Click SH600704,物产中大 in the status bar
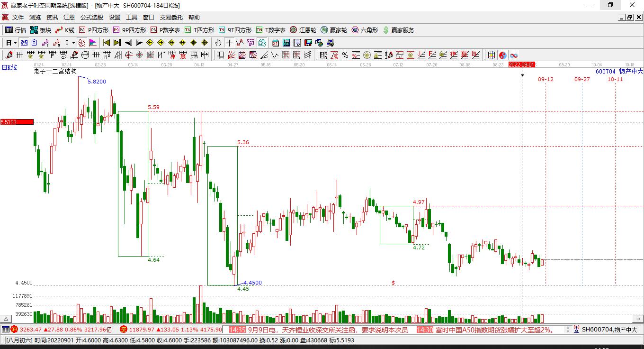644x349 pixels. pos(609,330)
